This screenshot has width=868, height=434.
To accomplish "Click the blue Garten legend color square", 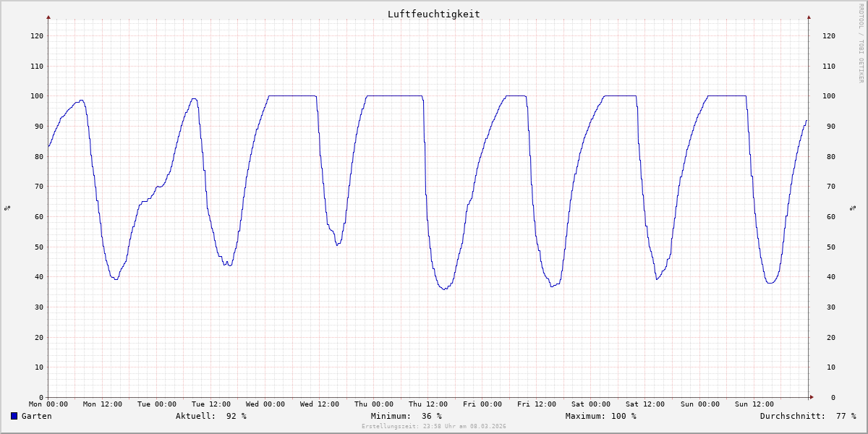I will [x=14, y=416].
